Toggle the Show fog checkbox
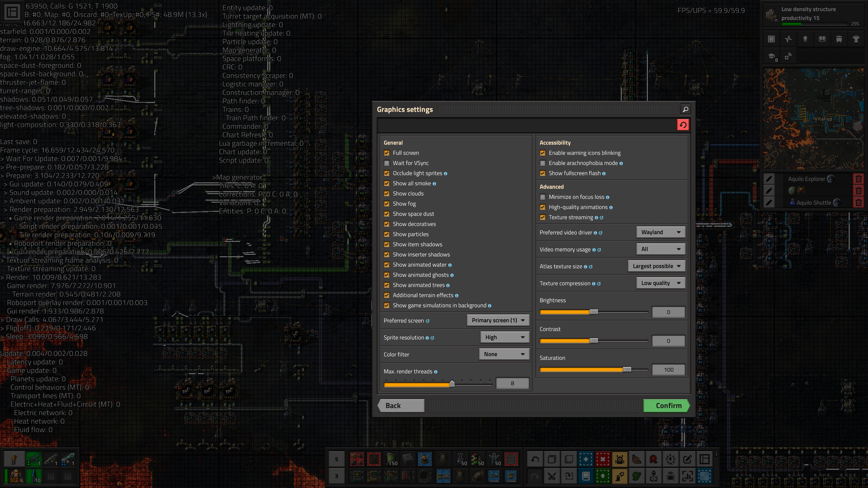 (387, 204)
